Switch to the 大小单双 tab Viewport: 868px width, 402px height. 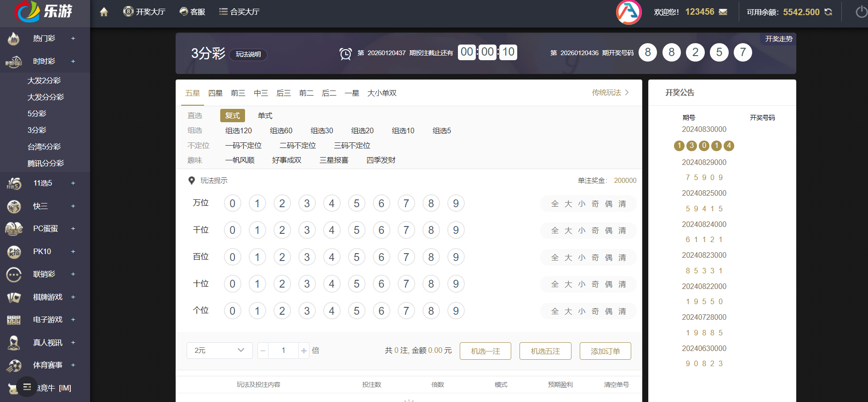coord(382,93)
